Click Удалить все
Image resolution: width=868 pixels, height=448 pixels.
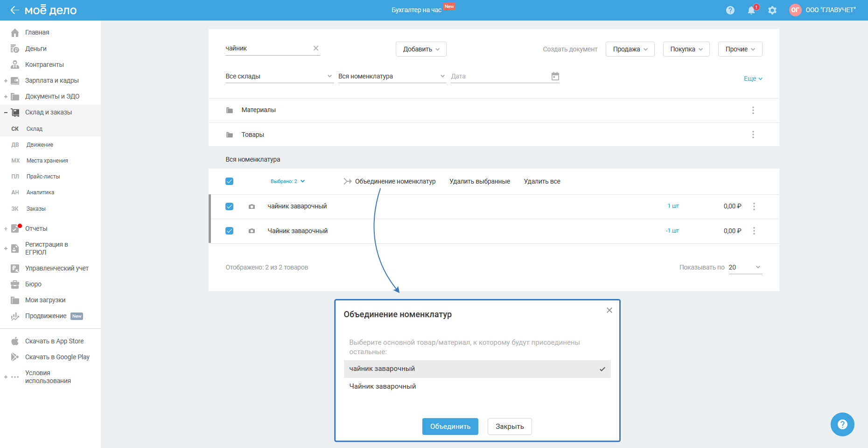[x=542, y=181]
